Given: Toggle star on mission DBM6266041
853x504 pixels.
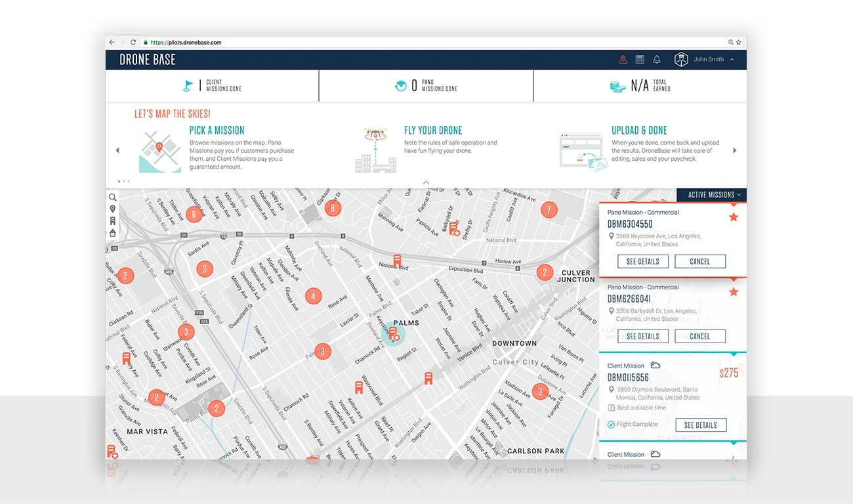Looking at the screenshot, I should (734, 291).
